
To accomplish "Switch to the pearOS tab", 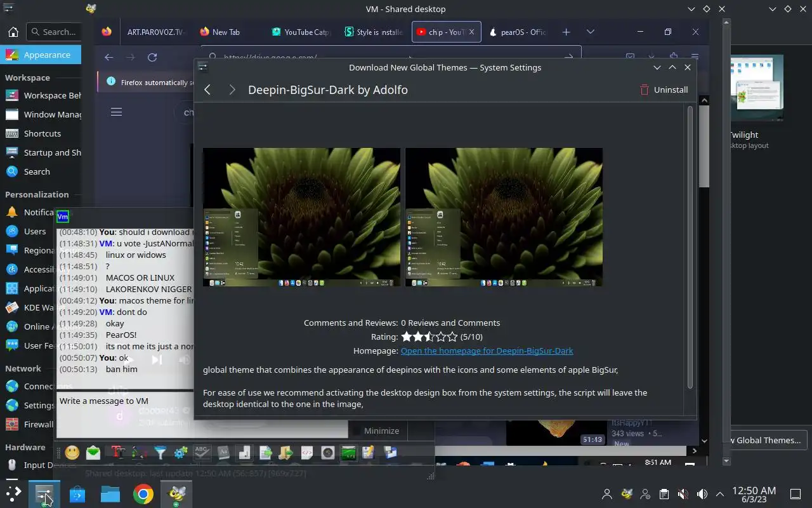I will coord(518,32).
